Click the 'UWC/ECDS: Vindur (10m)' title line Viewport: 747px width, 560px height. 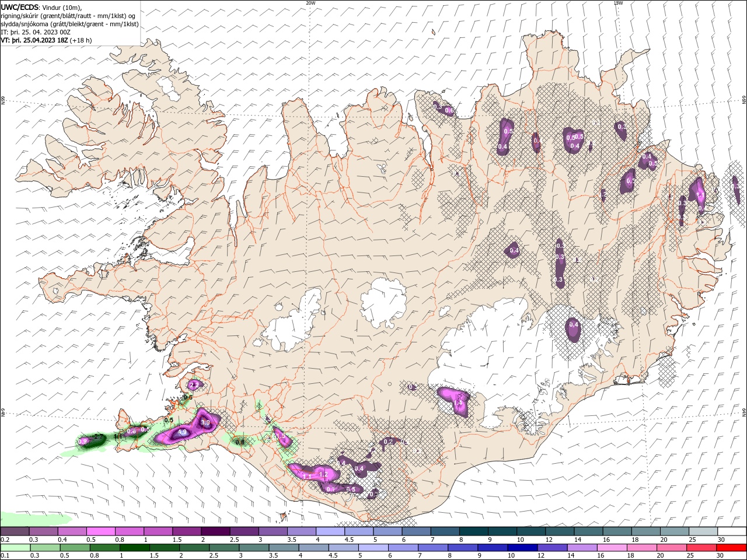pyautogui.click(x=41, y=7)
